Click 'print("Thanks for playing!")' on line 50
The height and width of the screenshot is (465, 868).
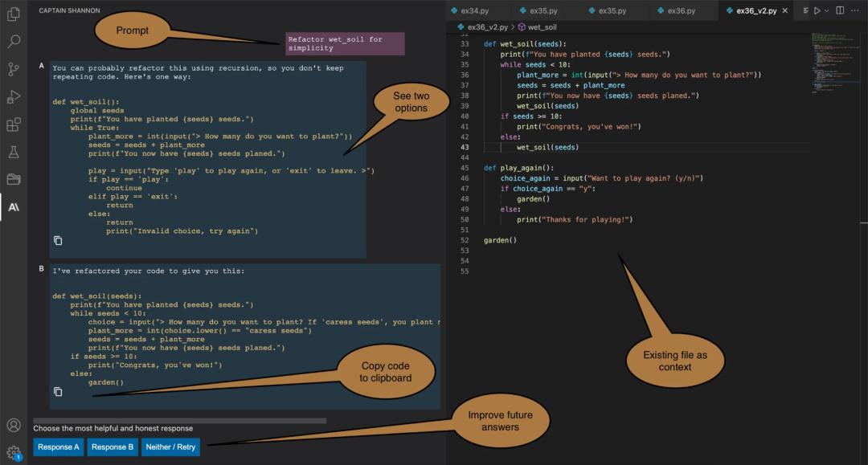click(575, 219)
